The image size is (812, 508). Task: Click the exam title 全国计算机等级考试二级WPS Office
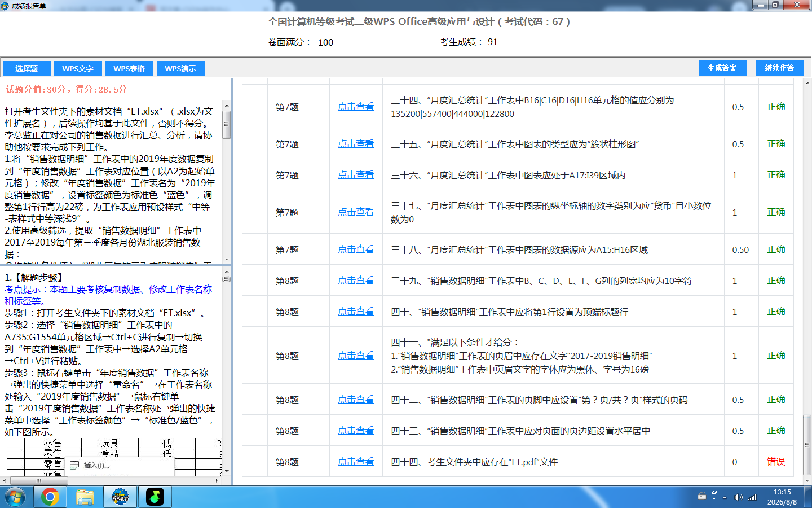coord(419,21)
